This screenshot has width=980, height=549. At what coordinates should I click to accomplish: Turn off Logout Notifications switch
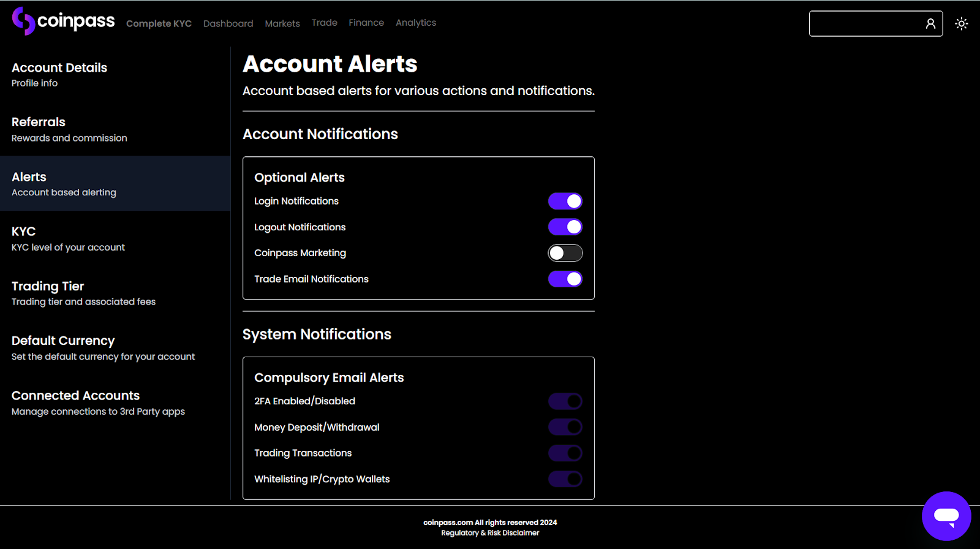pos(565,227)
